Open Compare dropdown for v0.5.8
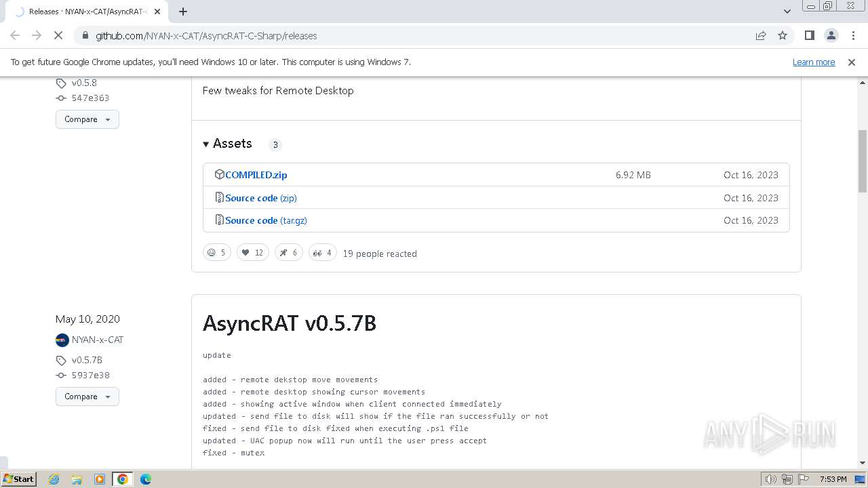Viewport: 868px width, 488px height. (x=87, y=119)
